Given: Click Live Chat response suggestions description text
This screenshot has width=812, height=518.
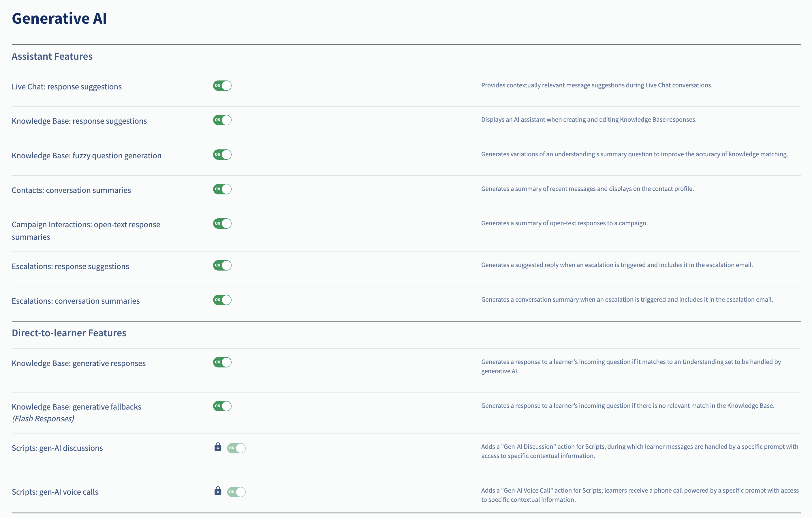Looking at the screenshot, I should point(597,85).
